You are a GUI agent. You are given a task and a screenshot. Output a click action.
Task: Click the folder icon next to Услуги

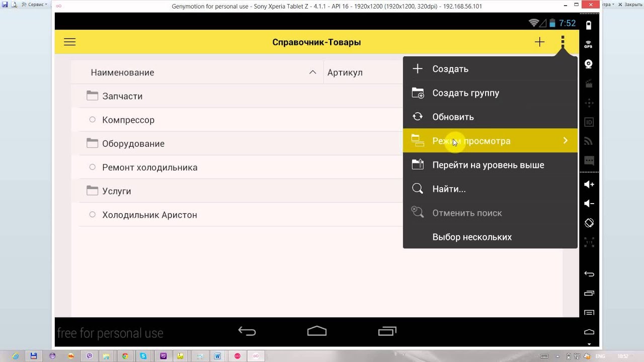pos(92,191)
